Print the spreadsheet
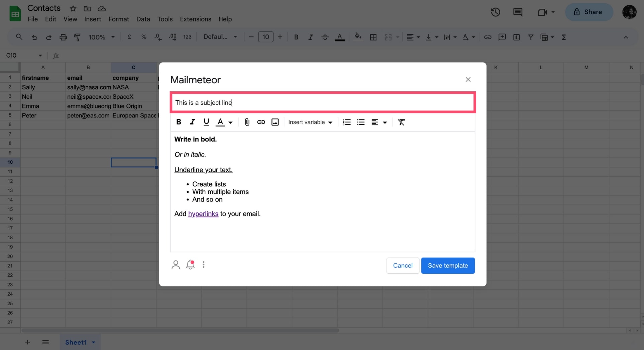The image size is (644, 350). coord(63,37)
